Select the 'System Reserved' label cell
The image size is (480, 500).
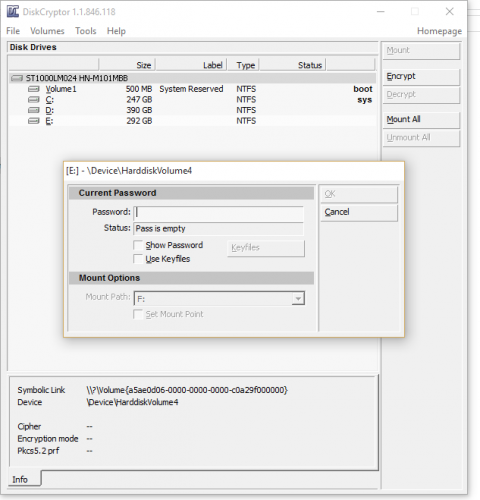(191, 89)
